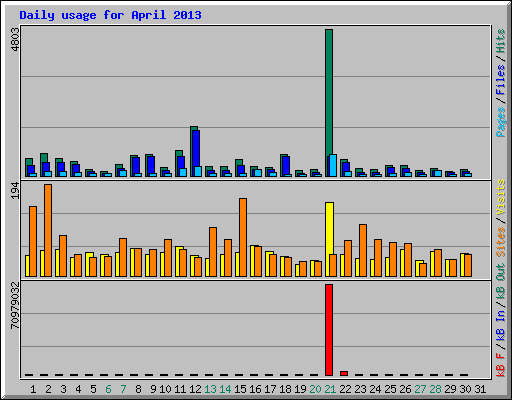Click day label 30 on the x-axis
Image resolution: width=512 pixels, height=400 pixels.
465,389
